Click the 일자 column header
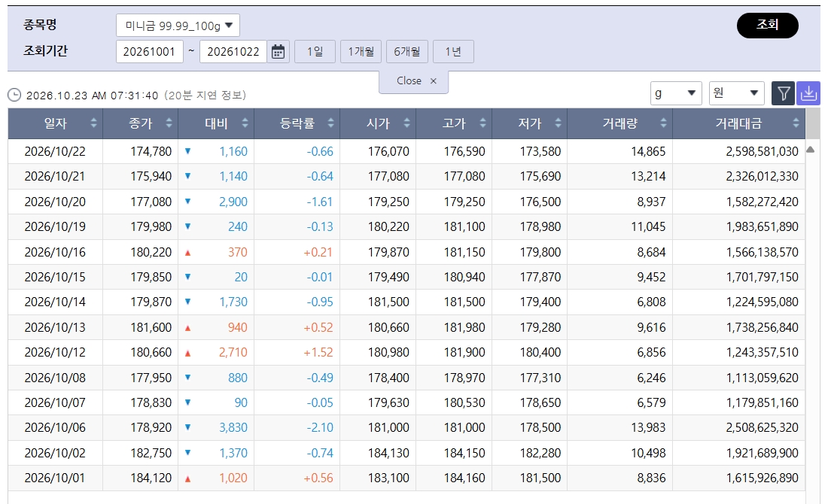Viewport: 828px width, 504px height. tap(55, 123)
